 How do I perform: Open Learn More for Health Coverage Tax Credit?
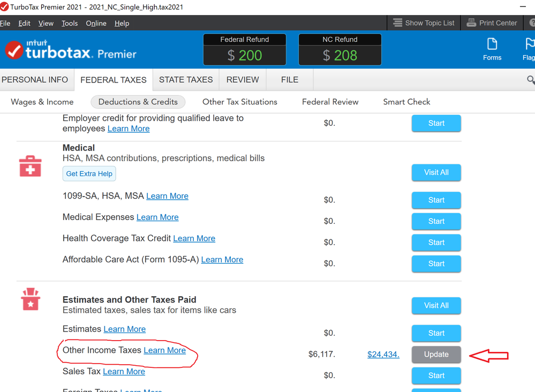click(194, 238)
